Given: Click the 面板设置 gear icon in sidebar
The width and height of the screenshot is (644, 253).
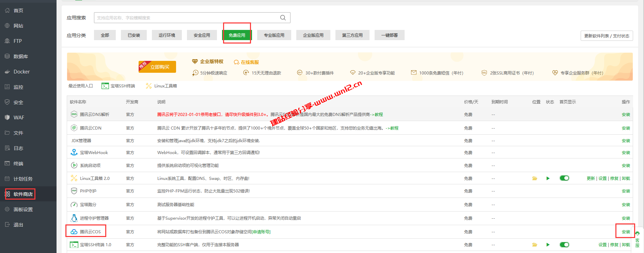Looking at the screenshot, I should (7, 209).
